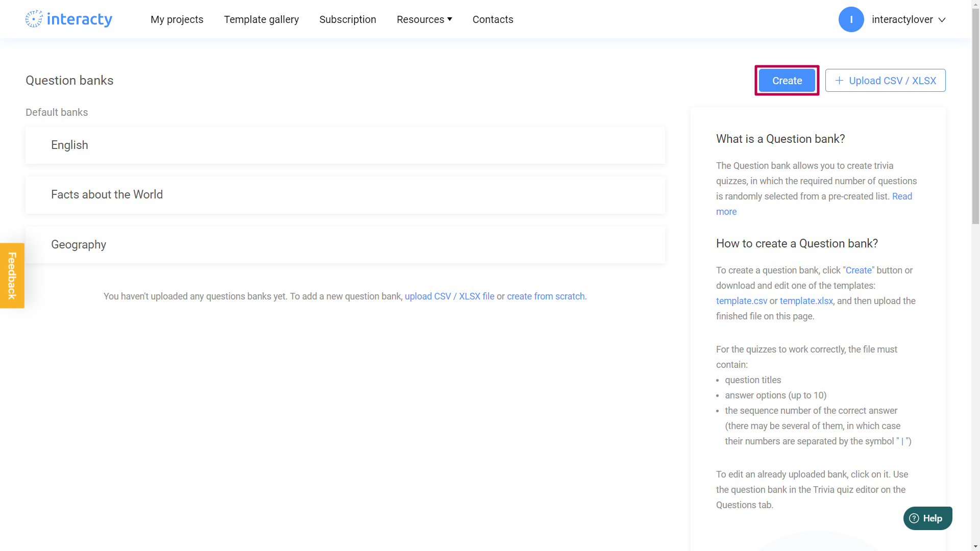Open the Geography default bank
The width and height of the screenshot is (980, 551).
click(x=345, y=245)
